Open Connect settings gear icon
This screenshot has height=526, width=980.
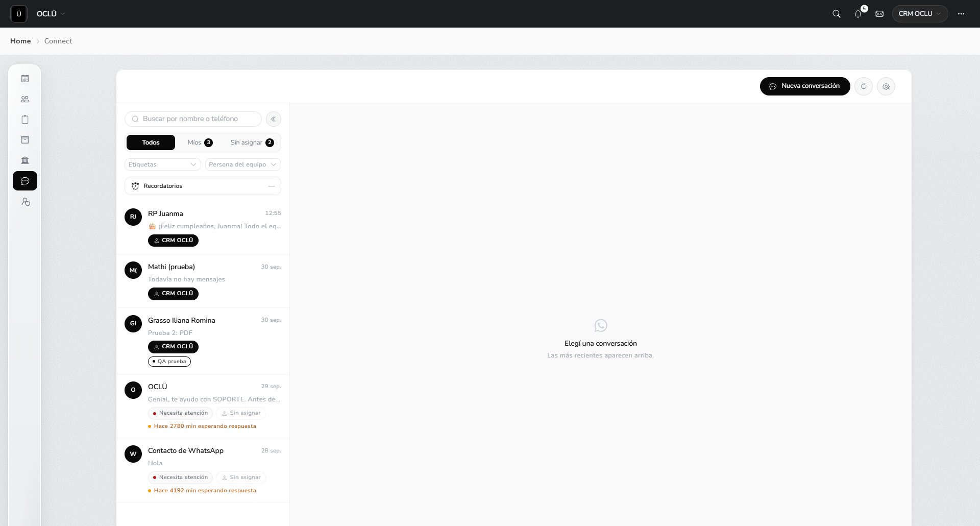(886, 86)
